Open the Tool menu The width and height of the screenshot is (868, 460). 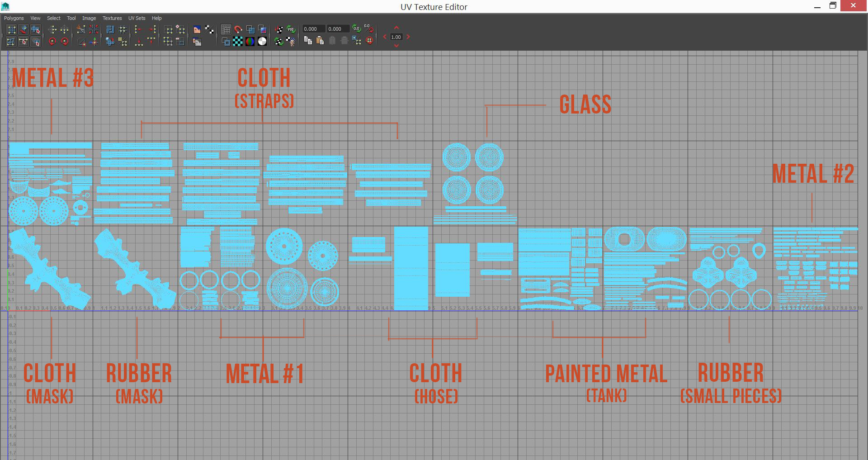(x=71, y=18)
